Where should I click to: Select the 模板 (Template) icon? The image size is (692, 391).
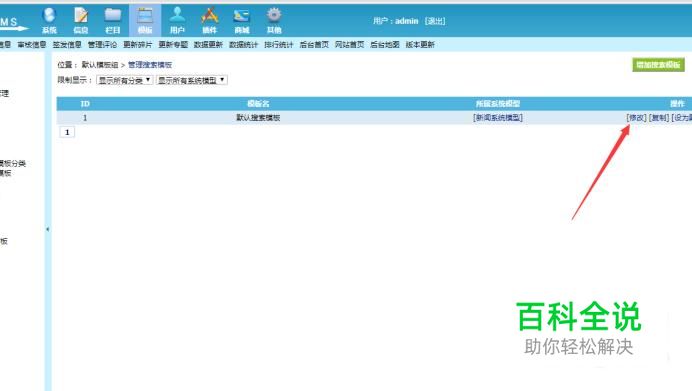(x=145, y=20)
